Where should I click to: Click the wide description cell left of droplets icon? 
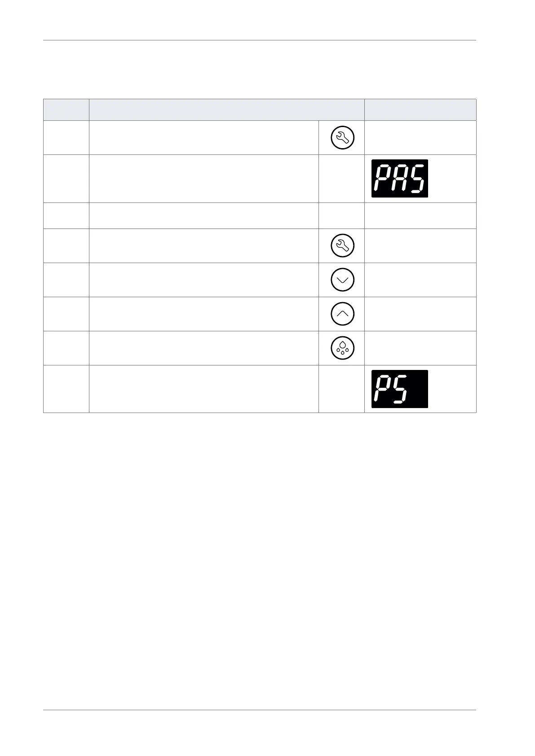pos(204,348)
